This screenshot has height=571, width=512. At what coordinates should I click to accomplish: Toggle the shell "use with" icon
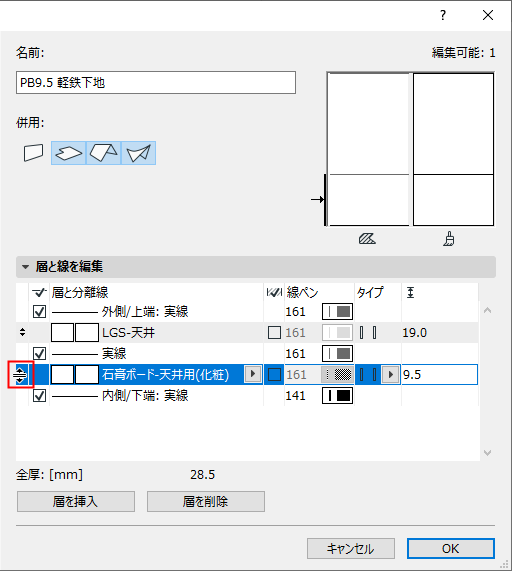point(138,153)
